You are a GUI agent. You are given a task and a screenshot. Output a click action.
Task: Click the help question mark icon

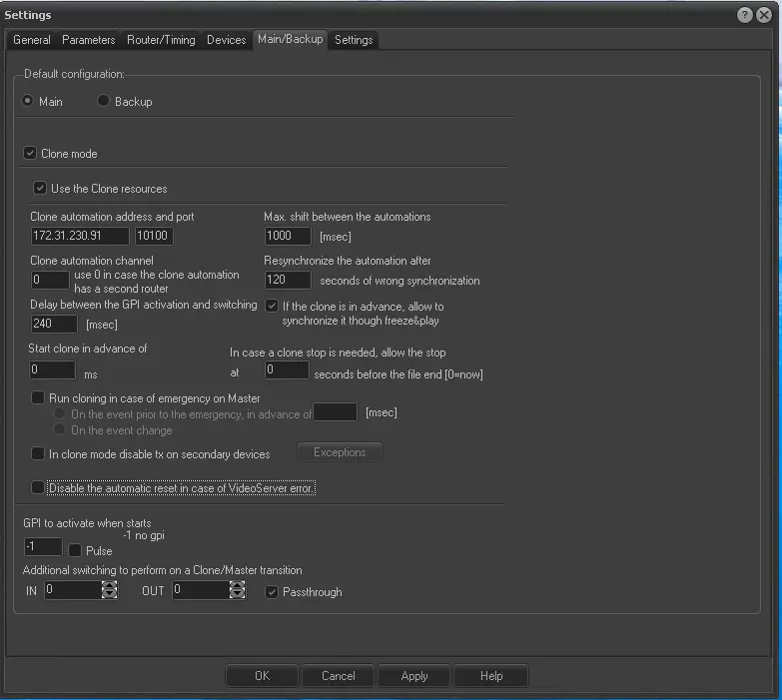(x=745, y=15)
